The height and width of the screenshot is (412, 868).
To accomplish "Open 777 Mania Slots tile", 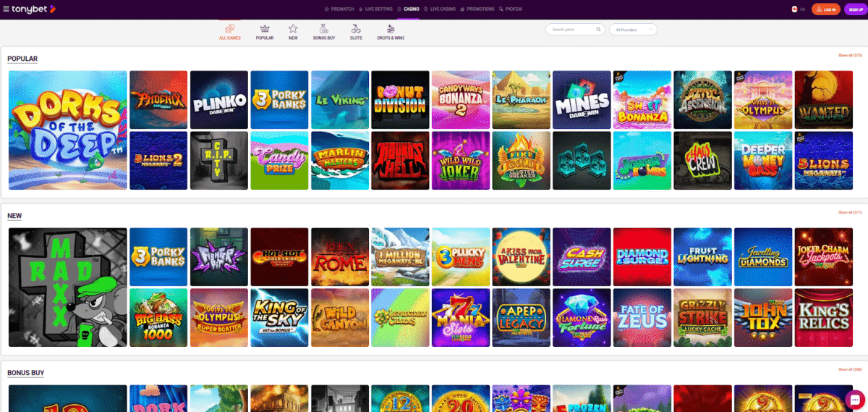I will pos(461,318).
